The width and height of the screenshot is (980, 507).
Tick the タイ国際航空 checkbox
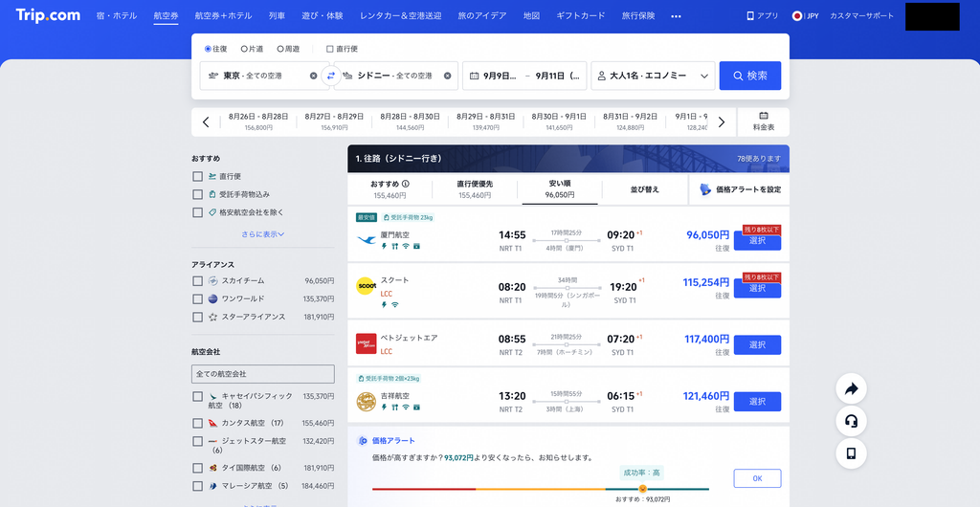coord(197,468)
